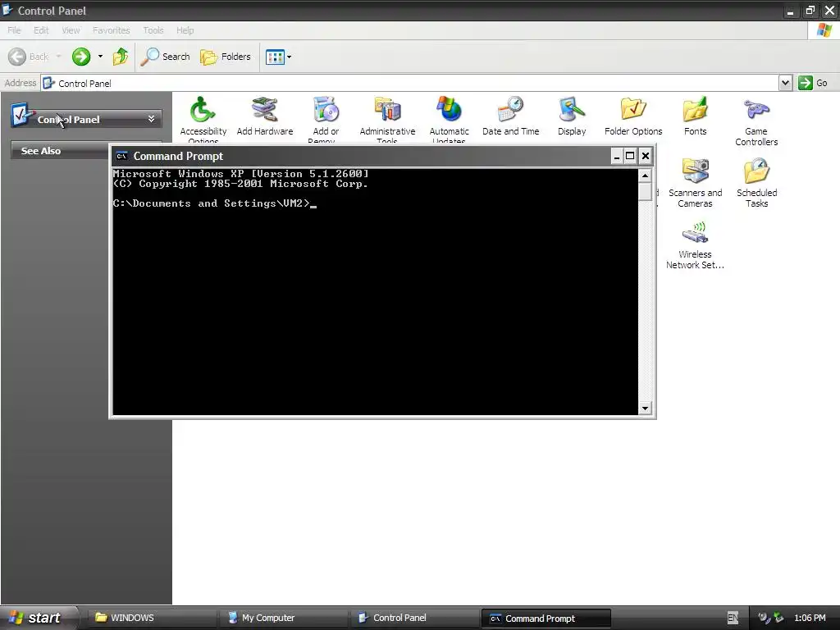
Task: Close the Command Prompt window
Action: pos(646,156)
